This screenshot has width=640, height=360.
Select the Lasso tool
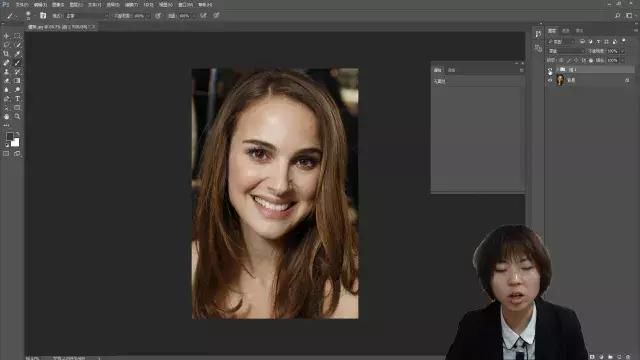[6, 45]
